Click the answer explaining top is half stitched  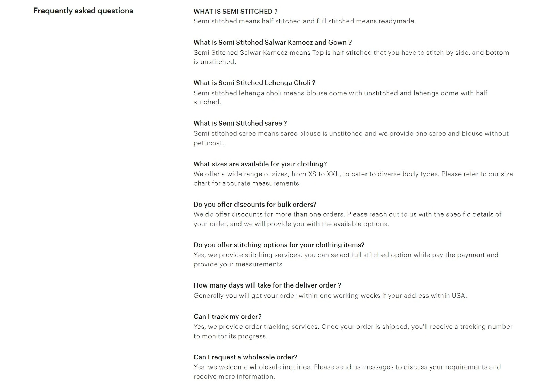click(351, 57)
